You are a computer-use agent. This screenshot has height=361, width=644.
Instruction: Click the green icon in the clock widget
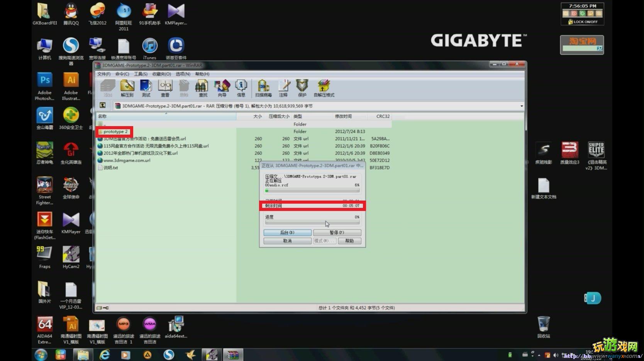(x=582, y=13)
